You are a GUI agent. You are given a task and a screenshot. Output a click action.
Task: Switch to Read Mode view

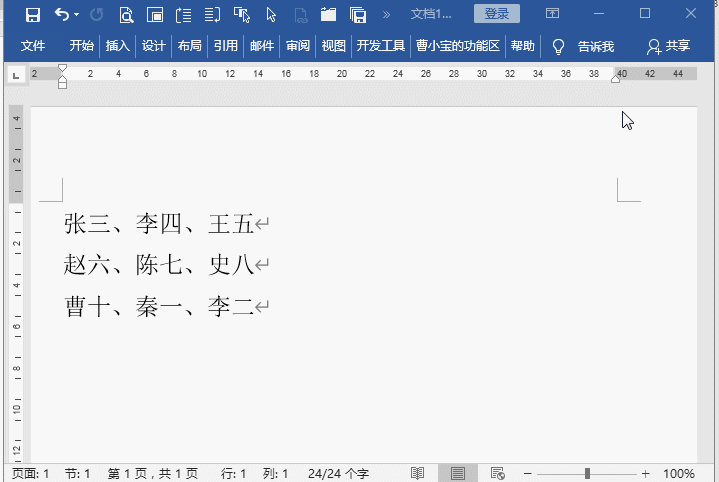[x=417, y=473]
